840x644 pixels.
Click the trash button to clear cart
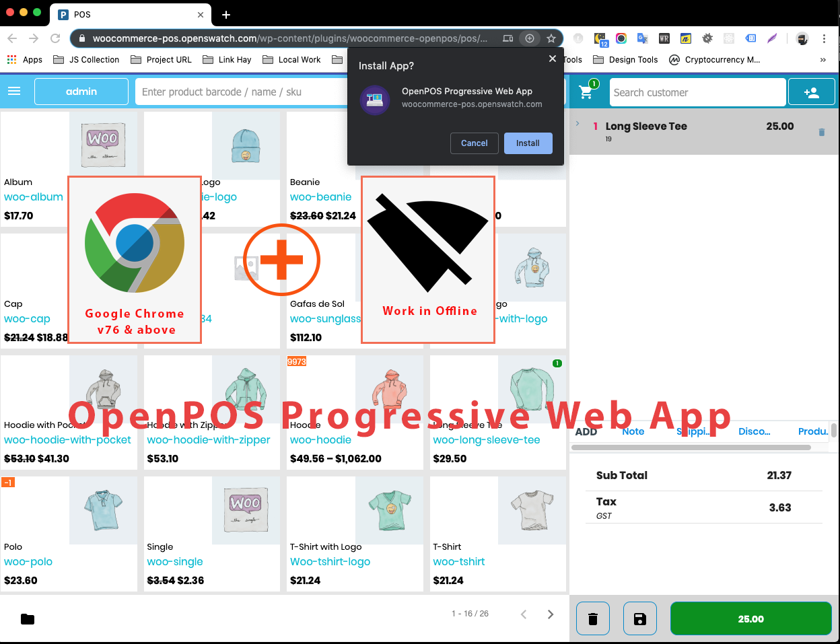click(593, 618)
